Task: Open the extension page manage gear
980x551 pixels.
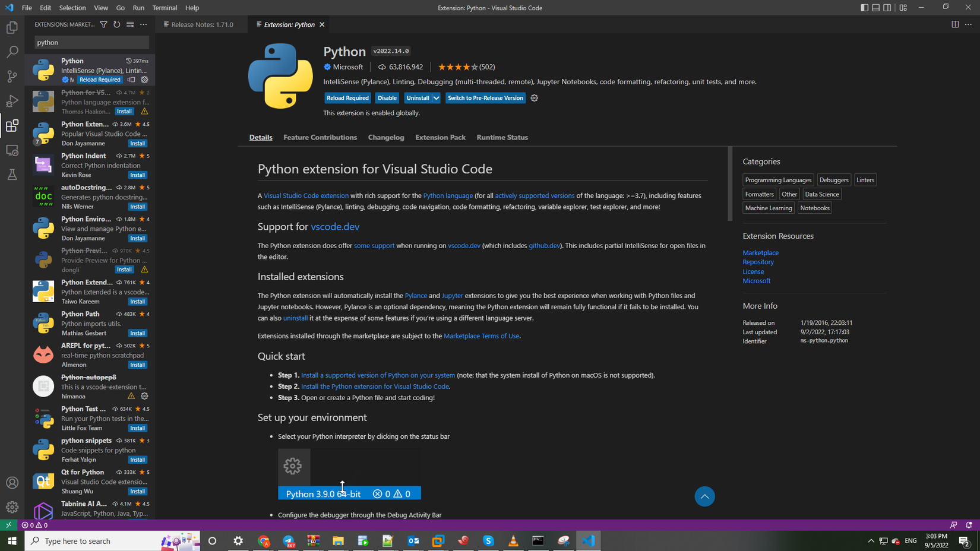Action: pyautogui.click(x=534, y=98)
